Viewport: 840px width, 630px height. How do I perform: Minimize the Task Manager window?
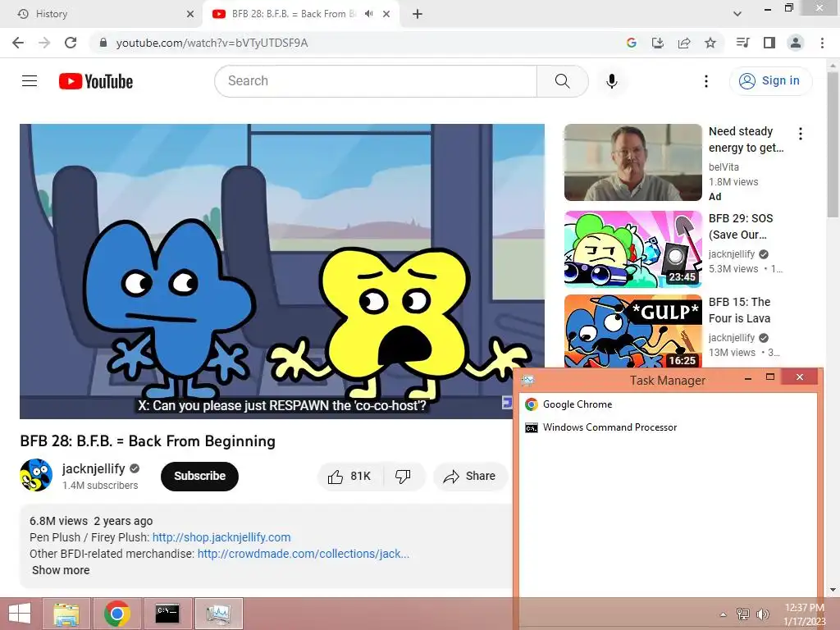(x=748, y=377)
